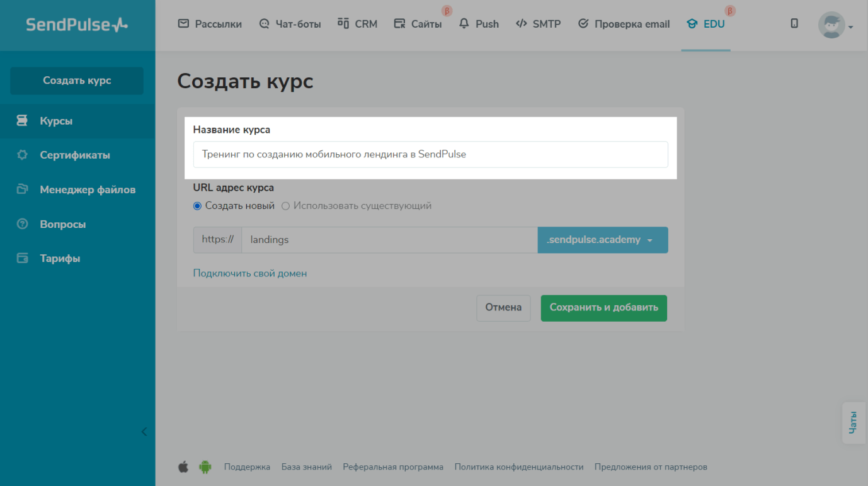Click the code brackets SMTP icon

tap(521, 24)
